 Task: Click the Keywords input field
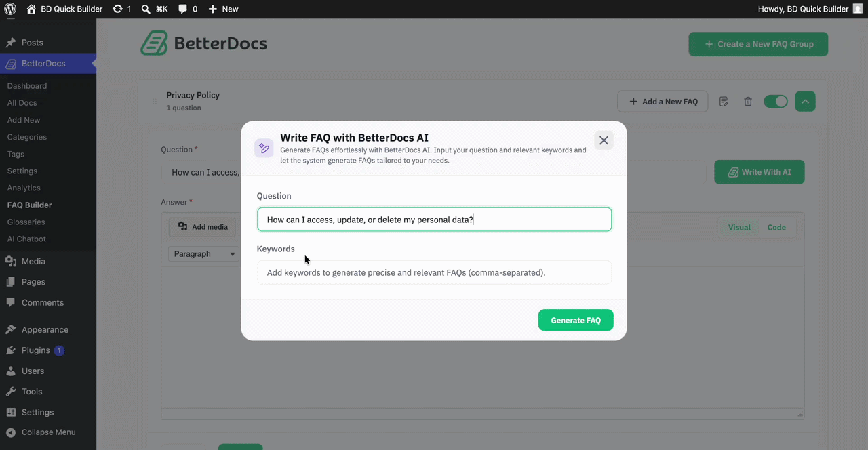coord(434,272)
